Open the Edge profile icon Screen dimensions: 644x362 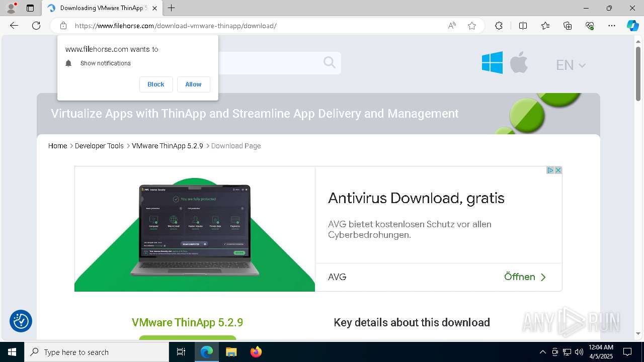pos(11,8)
